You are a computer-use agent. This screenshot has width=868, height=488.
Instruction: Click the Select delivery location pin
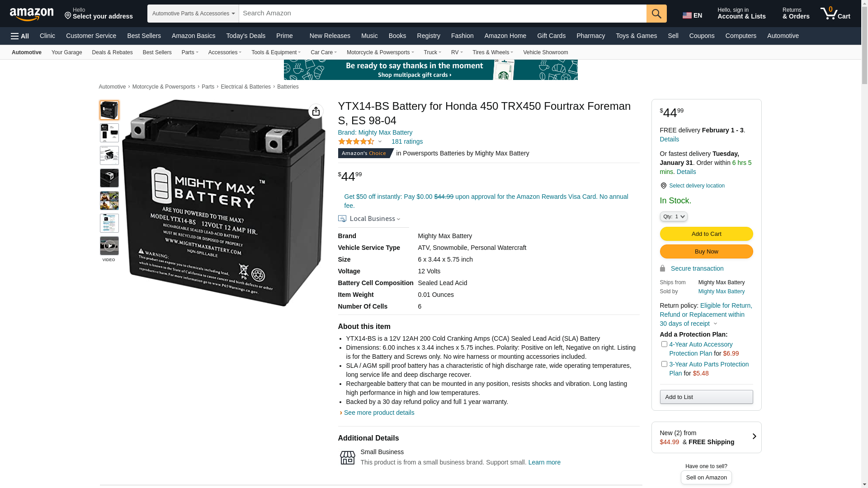click(663, 186)
